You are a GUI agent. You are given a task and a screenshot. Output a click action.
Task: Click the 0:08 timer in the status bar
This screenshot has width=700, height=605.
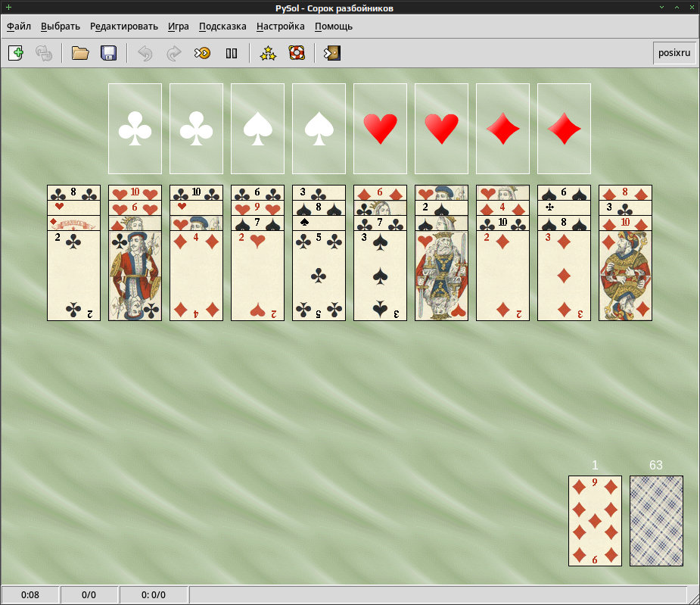30,594
